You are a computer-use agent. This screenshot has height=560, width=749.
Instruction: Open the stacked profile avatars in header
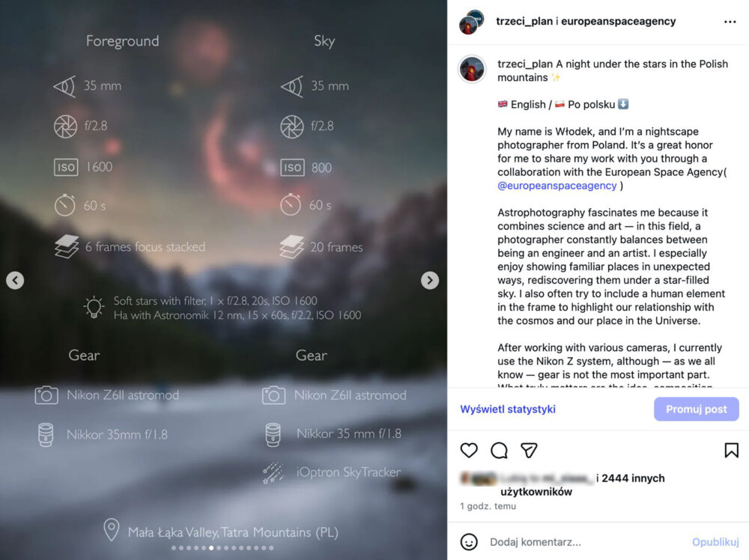[471, 22]
